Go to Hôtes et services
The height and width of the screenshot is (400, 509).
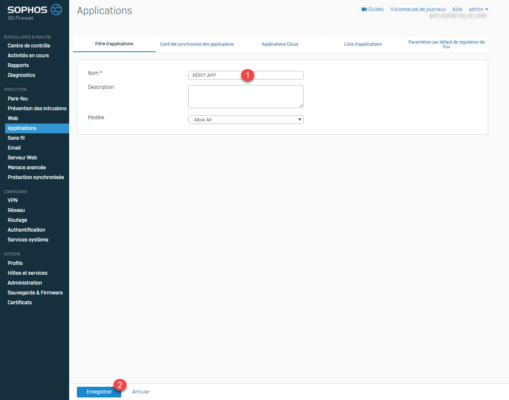pyautogui.click(x=27, y=273)
